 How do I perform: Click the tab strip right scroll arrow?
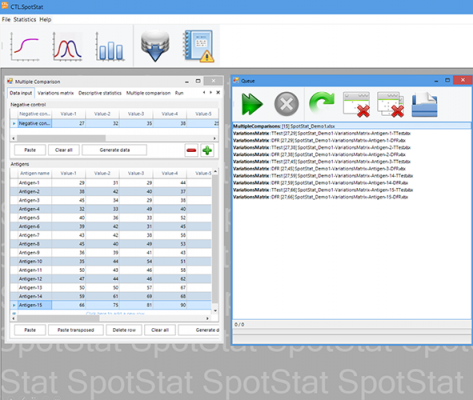(x=211, y=92)
